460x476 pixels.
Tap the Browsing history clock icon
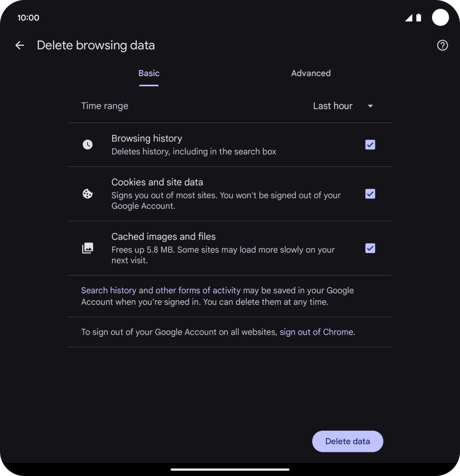[88, 145]
